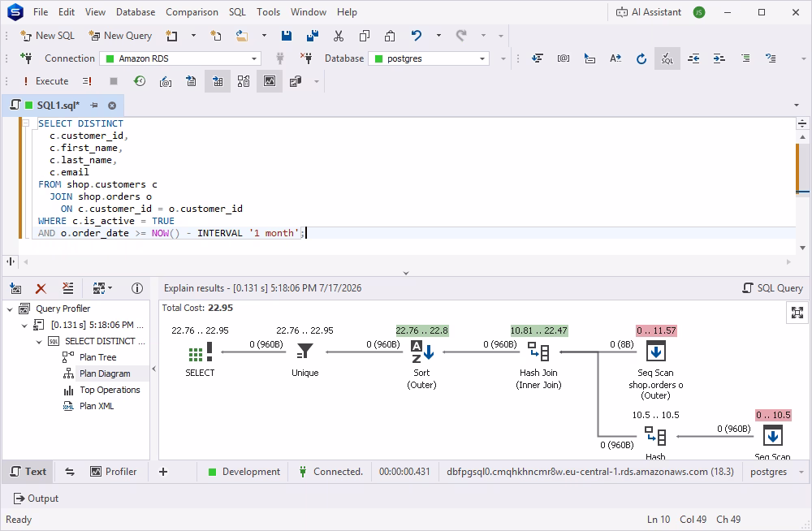Click the editor horizontal scrollbar right arrow

click(788, 261)
